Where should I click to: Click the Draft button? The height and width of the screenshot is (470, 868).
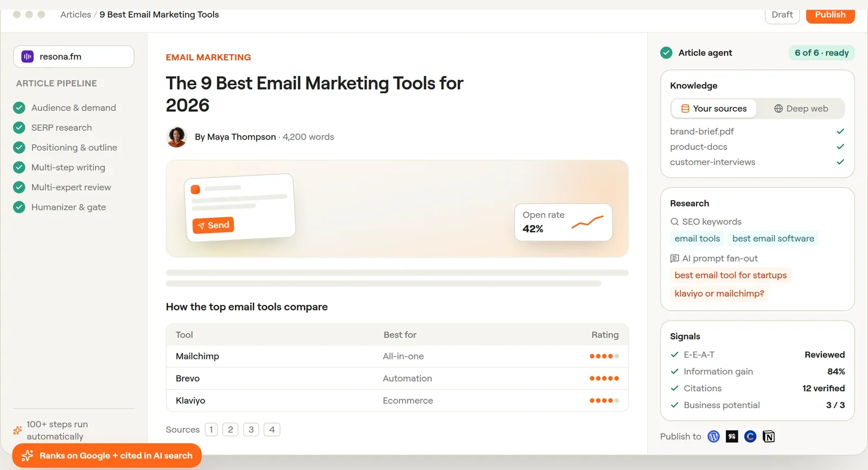(x=782, y=15)
